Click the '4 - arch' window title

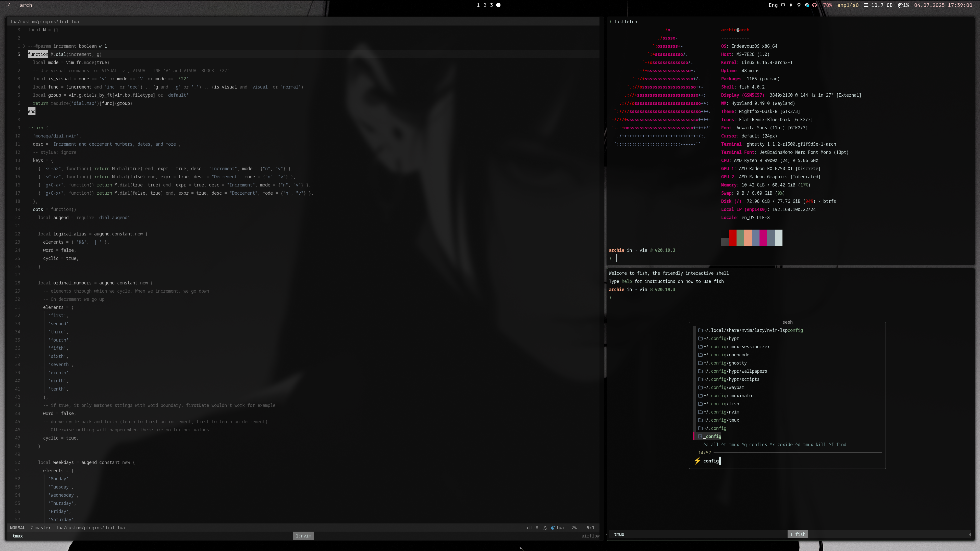(x=20, y=5)
